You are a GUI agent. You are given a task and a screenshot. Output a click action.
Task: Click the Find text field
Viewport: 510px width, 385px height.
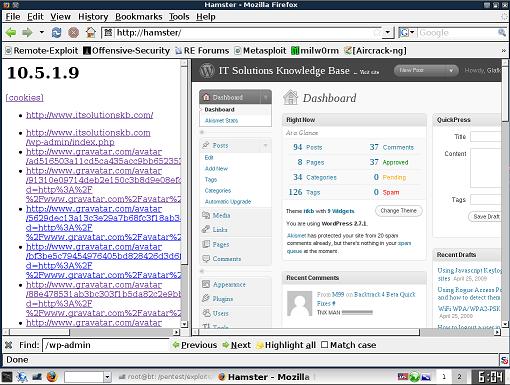[x=106, y=345]
